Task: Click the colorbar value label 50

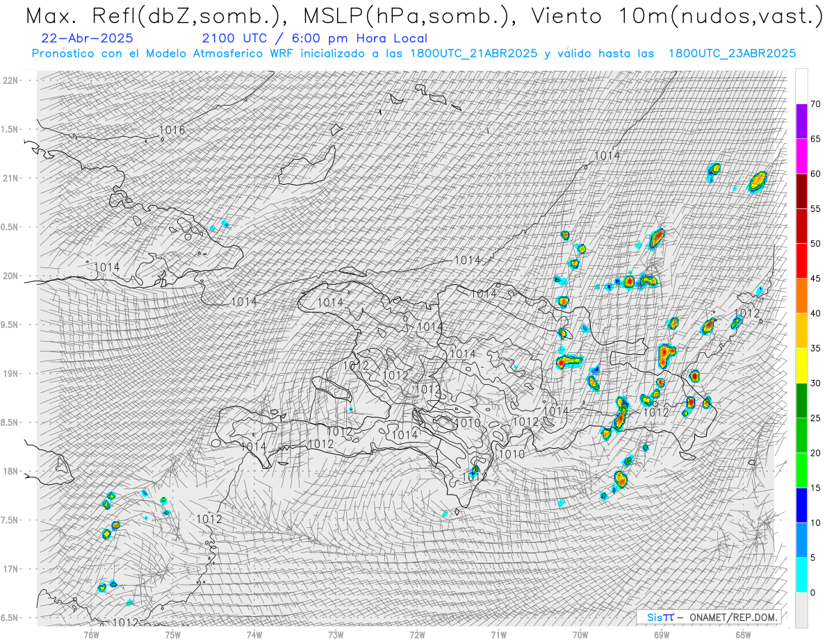Action: [815, 244]
